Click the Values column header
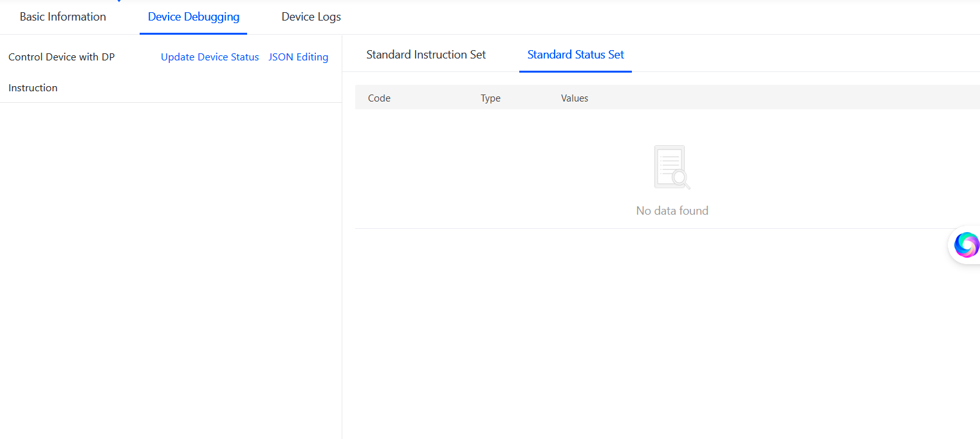The image size is (980, 439). tap(575, 98)
